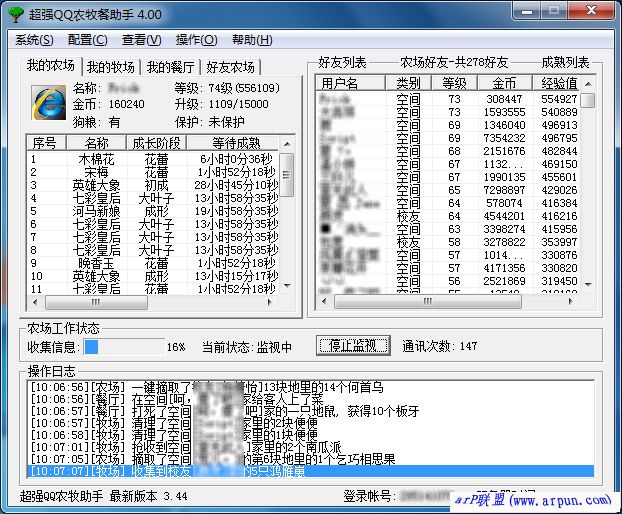Switch to the 我的餐厅 tab
The height and width of the screenshot is (514, 622).
(170, 67)
